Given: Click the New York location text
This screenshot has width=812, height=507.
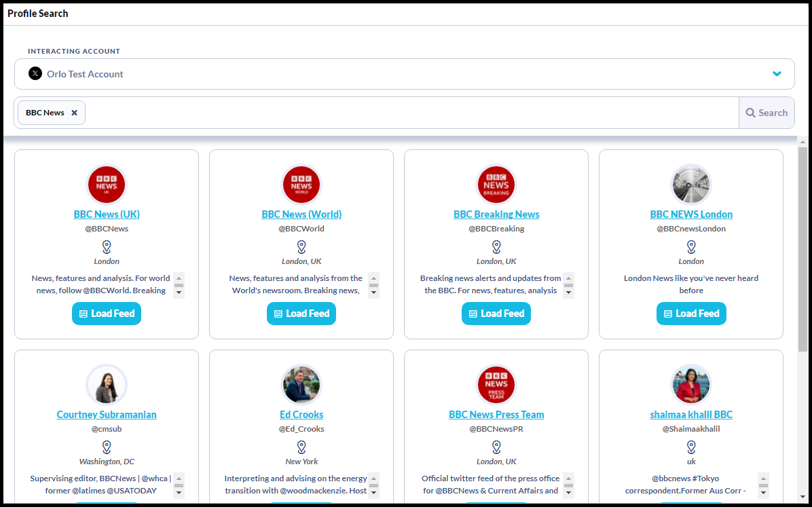Looking at the screenshot, I should click(301, 462).
